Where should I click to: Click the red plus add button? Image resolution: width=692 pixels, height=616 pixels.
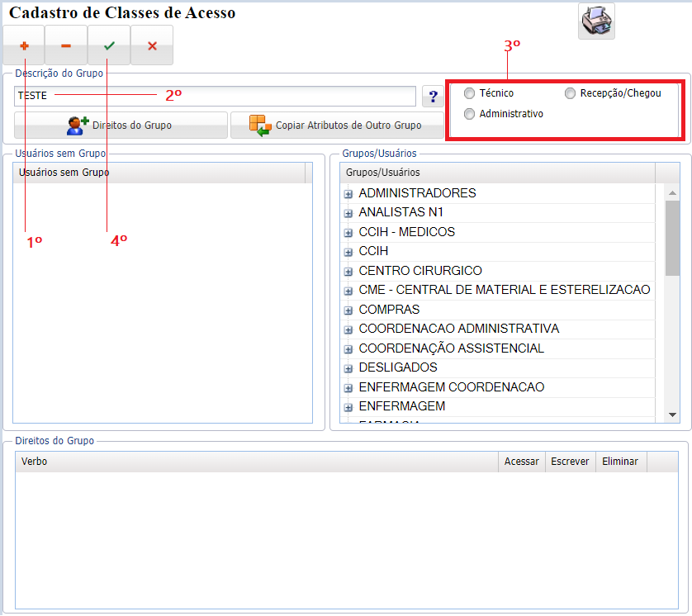coord(23,45)
